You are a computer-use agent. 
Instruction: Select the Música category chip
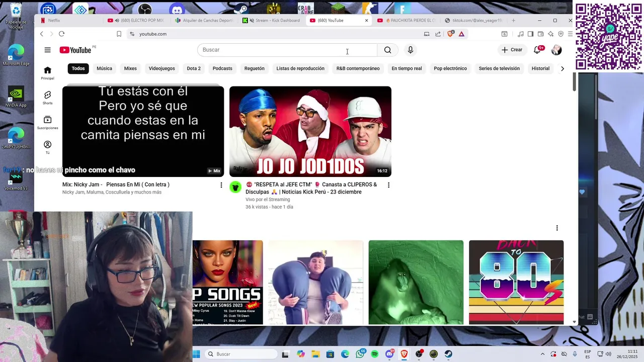tap(104, 68)
